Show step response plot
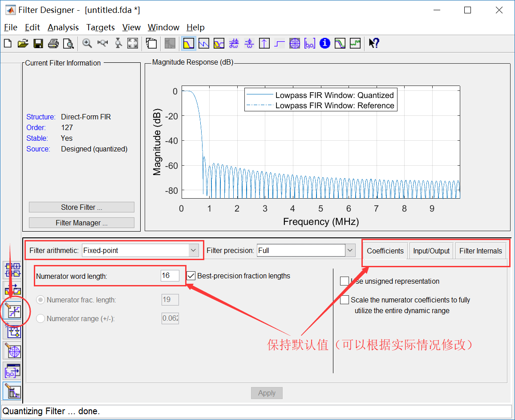515x420 pixels. tap(280, 43)
